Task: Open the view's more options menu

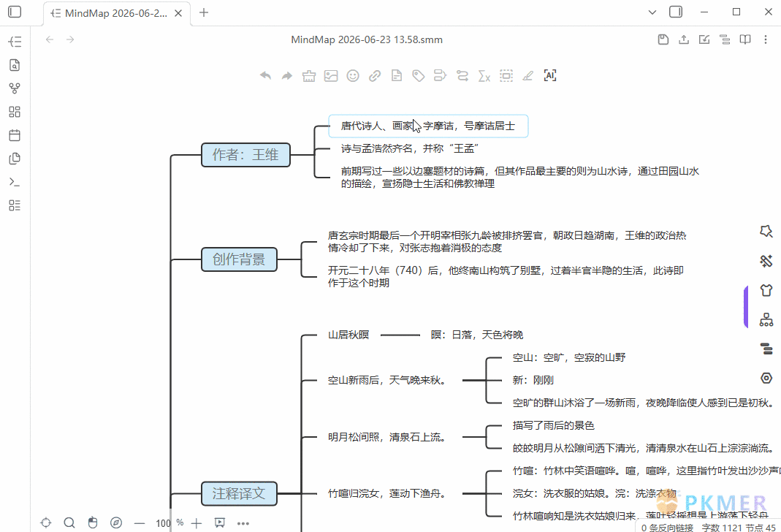Action: click(766, 39)
